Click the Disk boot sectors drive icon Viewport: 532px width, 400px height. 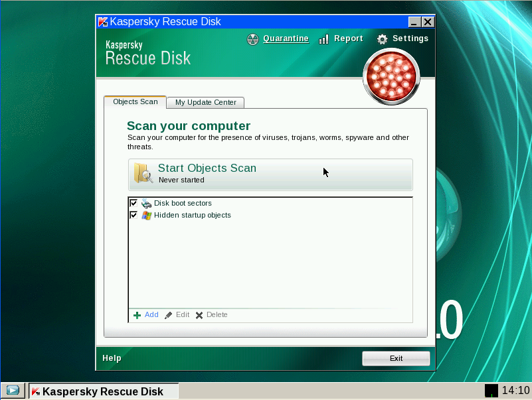click(x=147, y=204)
